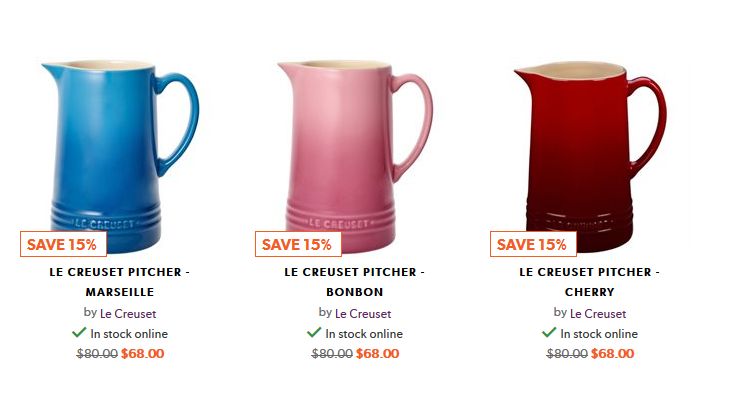Click $68.00 sale price of Marseille pitcher
This screenshot has width=736, height=404.
(x=143, y=353)
